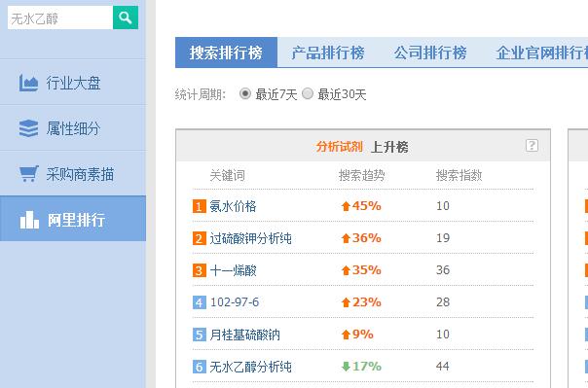Click the 阿里排行 bar chart icon
588x388 pixels.
click(29, 220)
